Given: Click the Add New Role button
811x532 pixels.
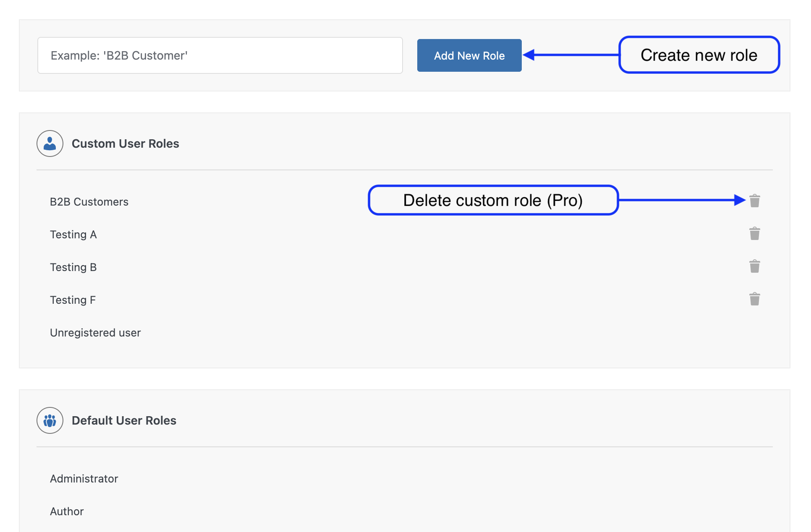Looking at the screenshot, I should tap(469, 55).
